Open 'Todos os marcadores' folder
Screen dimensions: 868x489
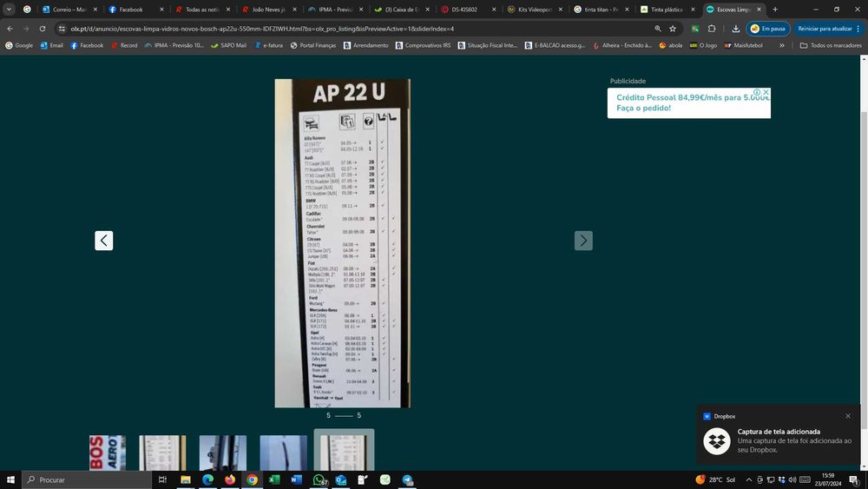click(x=831, y=45)
